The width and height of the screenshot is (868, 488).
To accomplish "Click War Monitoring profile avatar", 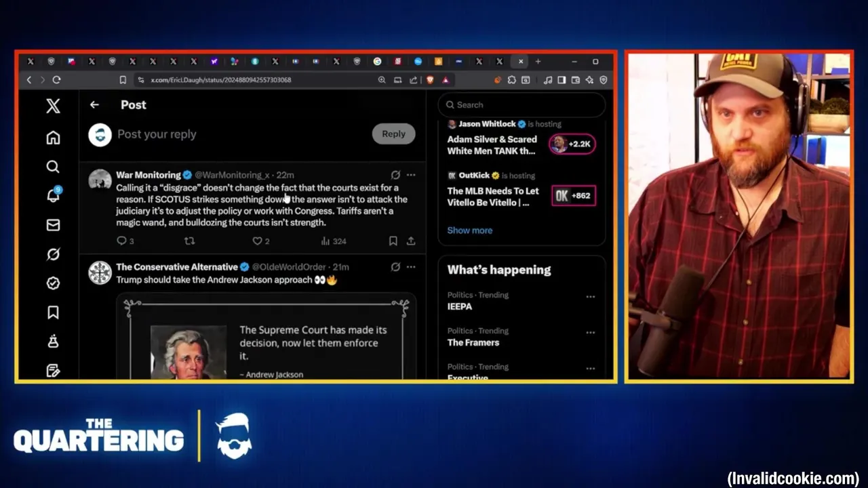I will (x=100, y=180).
